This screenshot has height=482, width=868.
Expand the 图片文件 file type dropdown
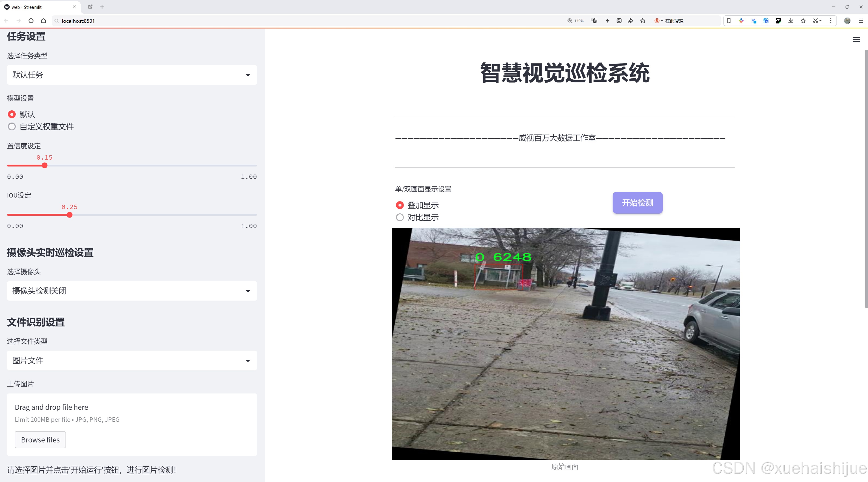coord(132,360)
